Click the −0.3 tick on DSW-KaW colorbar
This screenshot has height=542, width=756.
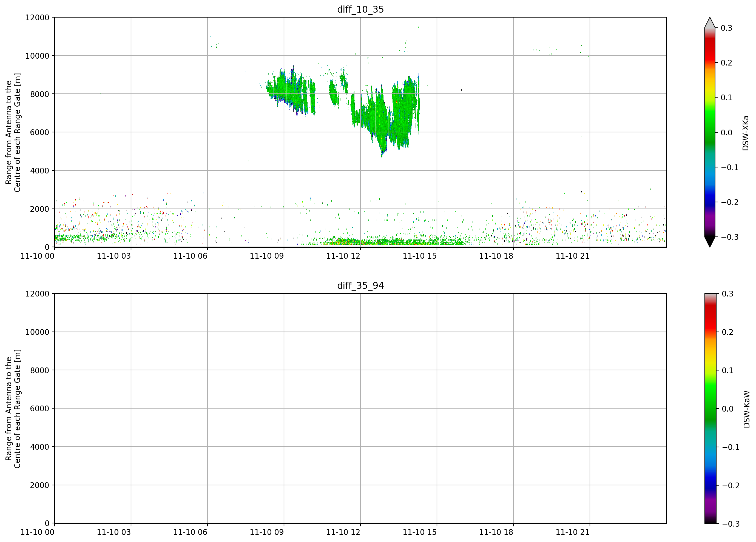pos(731,524)
